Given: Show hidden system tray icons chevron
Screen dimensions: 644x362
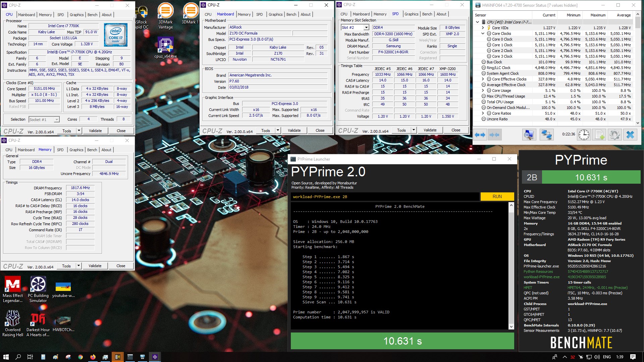Looking at the screenshot, I should click(565, 357).
